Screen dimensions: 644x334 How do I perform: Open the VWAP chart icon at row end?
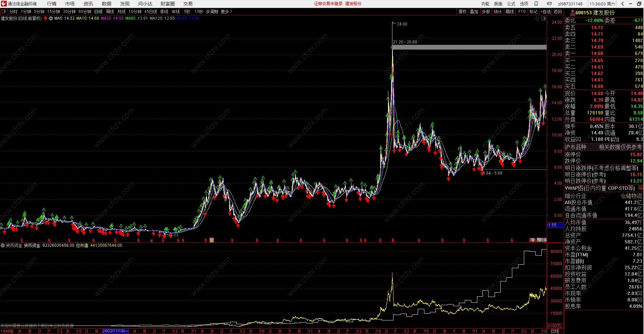(x=641, y=188)
